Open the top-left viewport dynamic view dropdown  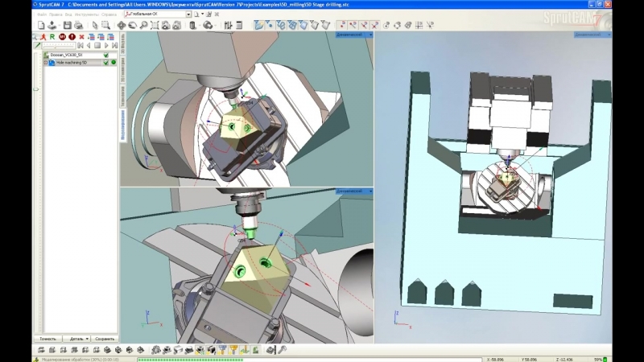pyautogui.click(x=370, y=35)
